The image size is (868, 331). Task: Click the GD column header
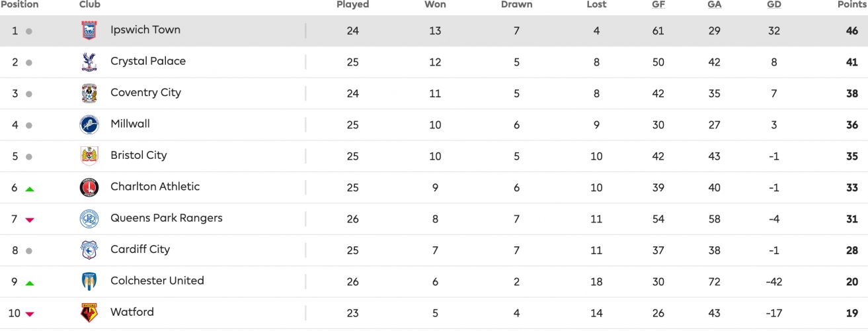click(x=774, y=5)
